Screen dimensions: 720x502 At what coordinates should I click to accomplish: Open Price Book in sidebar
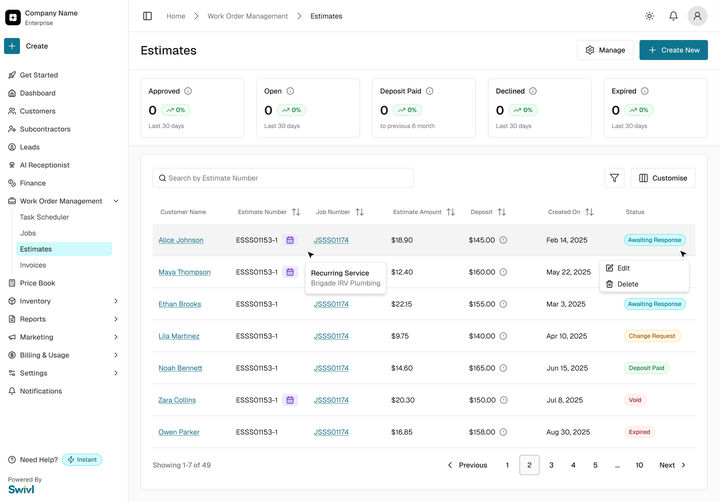(37, 283)
